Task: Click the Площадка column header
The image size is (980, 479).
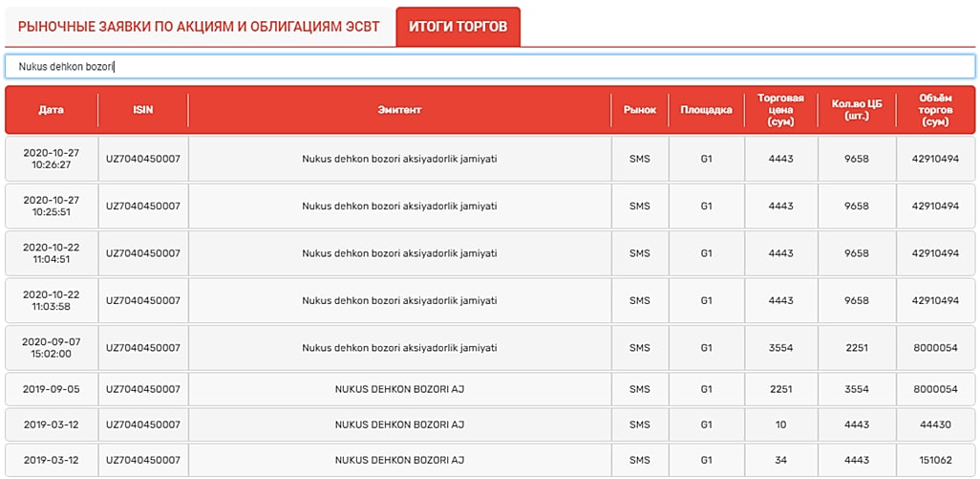Action: pos(706,110)
